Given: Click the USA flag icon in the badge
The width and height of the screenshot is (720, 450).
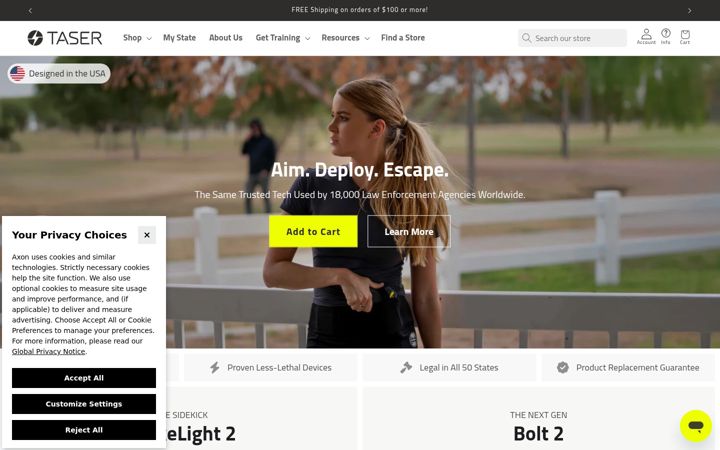Looking at the screenshot, I should coord(17,73).
